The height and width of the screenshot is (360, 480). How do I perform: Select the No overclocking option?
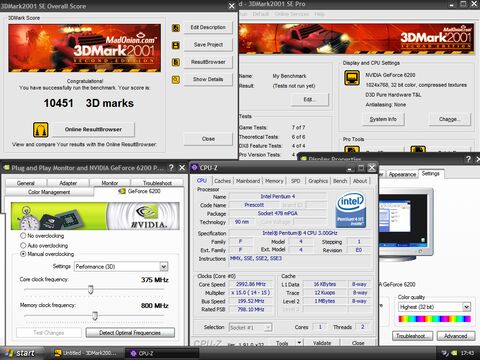(23, 236)
